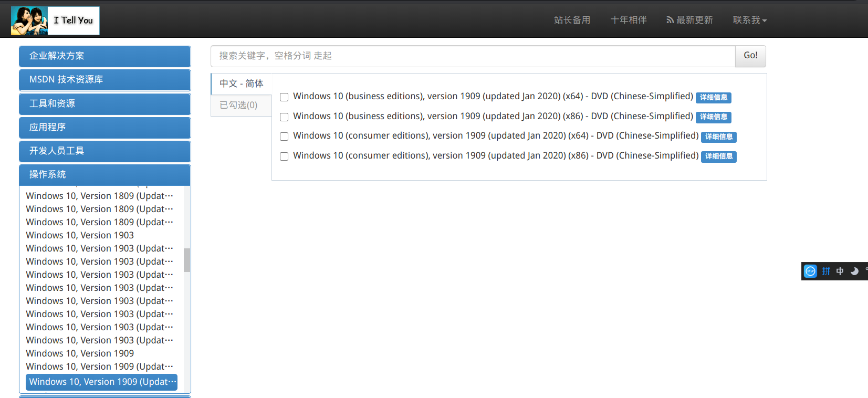Show 详细信息 for consumer editions (x64)
This screenshot has height=398, width=868.
(719, 137)
